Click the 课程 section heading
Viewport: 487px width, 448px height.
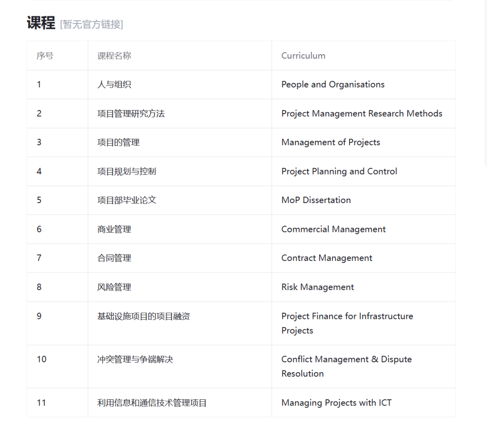41,23
